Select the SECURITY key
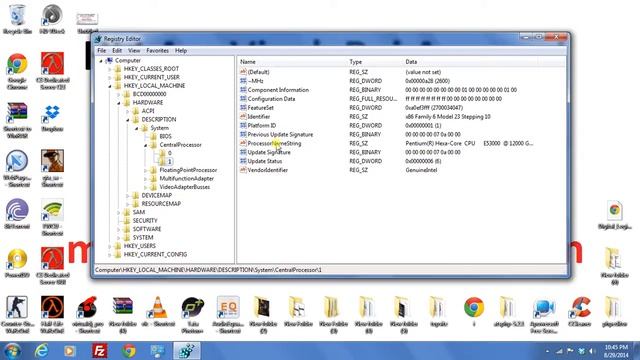640x360 pixels. coord(145,220)
